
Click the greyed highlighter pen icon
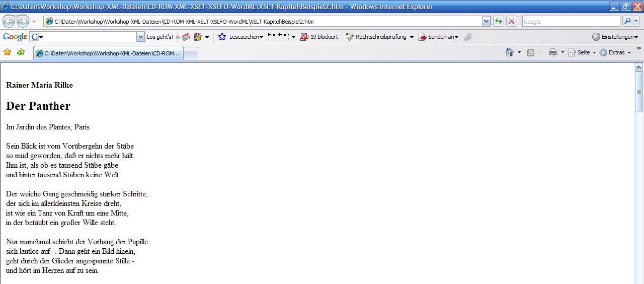468,37
